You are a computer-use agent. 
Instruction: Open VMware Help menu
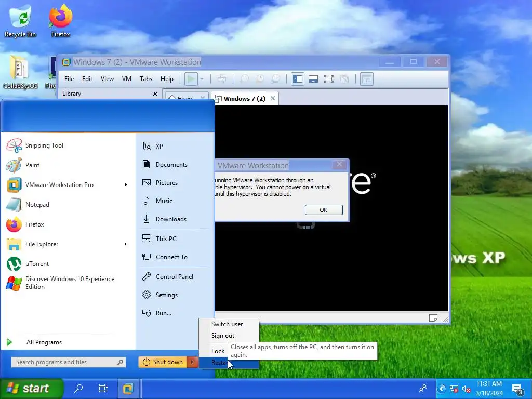point(167,79)
